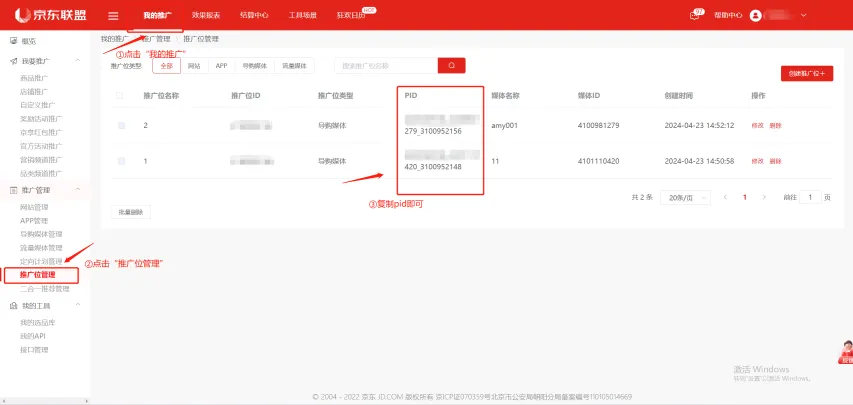Focus the 搜索推广位名称 search field
This screenshot has width=853, height=405.
coord(386,65)
